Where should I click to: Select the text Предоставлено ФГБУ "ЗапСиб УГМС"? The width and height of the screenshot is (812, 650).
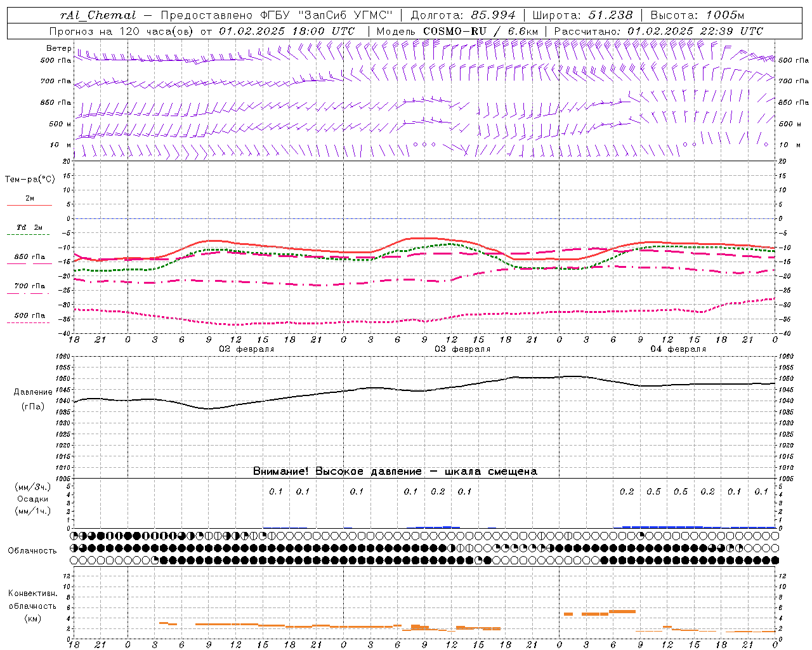[x=277, y=15]
